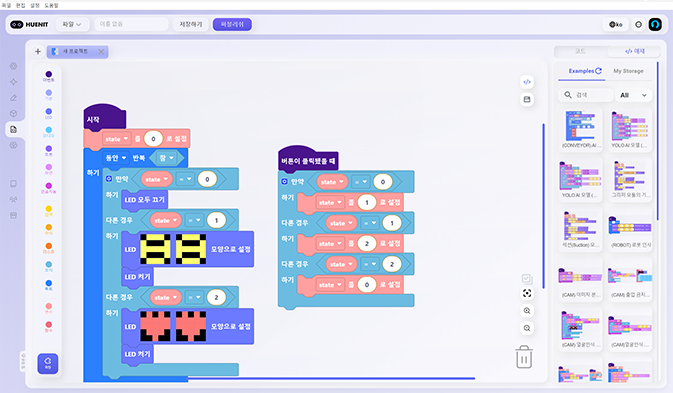Viewport: 673px width, 393px height.
Task: Close the 새 프로젝트 tab
Action: 101,51
